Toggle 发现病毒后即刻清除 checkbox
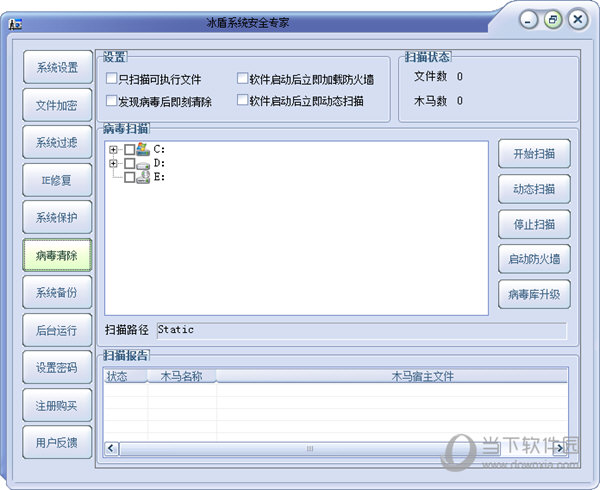Viewport: 600px width, 490px height. pos(111,101)
